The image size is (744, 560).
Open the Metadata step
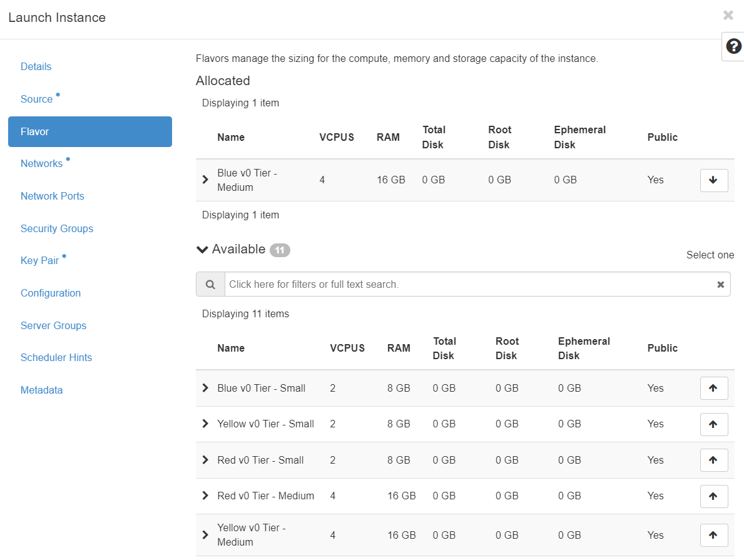[41, 390]
